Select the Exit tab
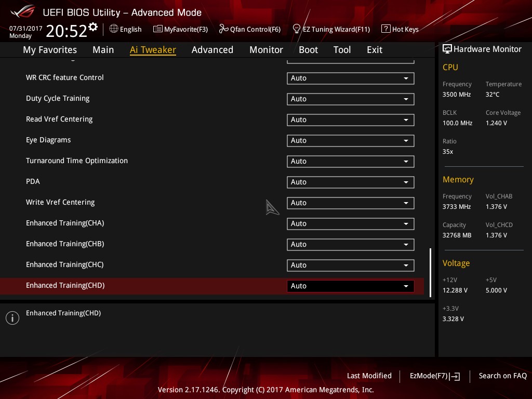The width and height of the screenshot is (532, 399). click(375, 50)
